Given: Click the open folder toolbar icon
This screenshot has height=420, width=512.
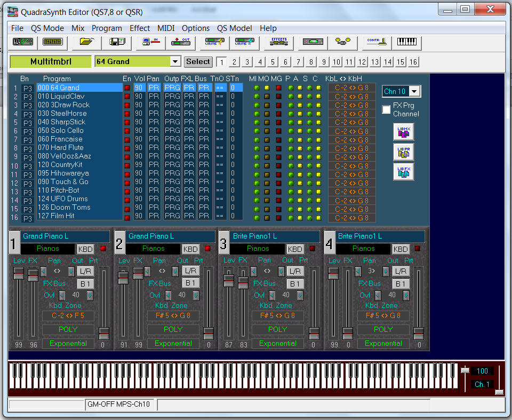Looking at the screenshot, I should [x=86, y=42].
